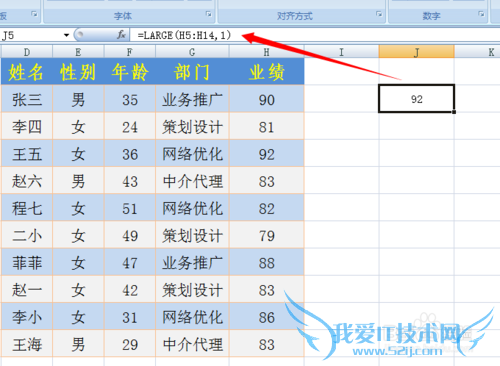The width and height of the screenshot is (500, 366).
Task: Click 王五's age cell 36
Action: point(130,154)
